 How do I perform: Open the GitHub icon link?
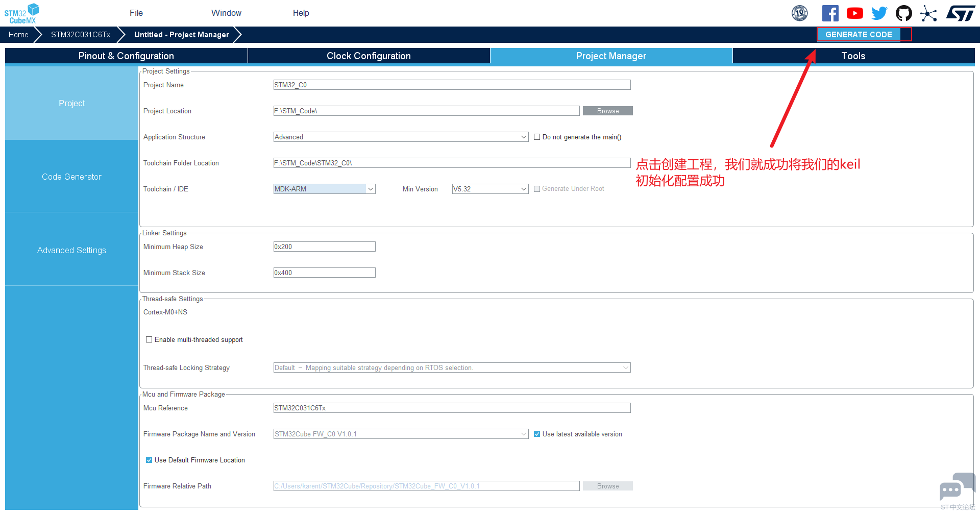(x=903, y=13)
